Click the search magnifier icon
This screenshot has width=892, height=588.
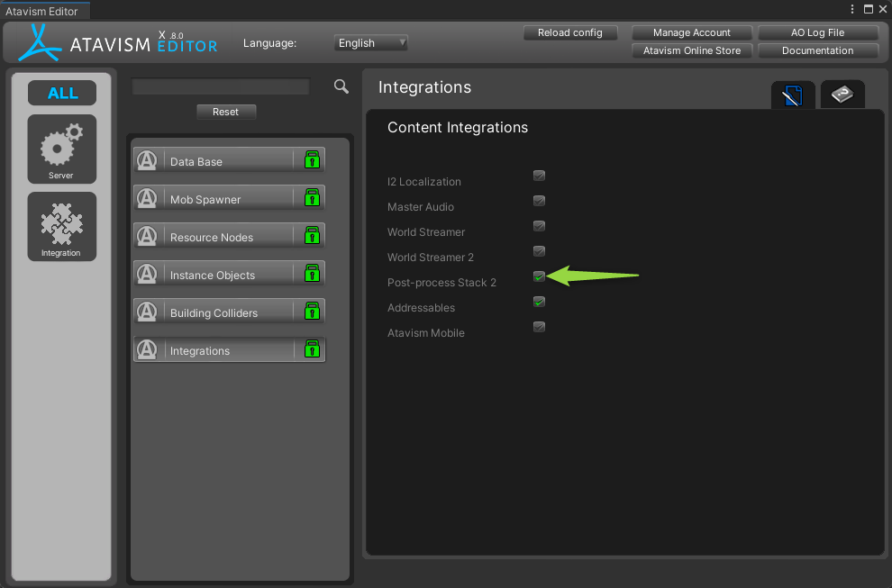[x=341, y=86]
